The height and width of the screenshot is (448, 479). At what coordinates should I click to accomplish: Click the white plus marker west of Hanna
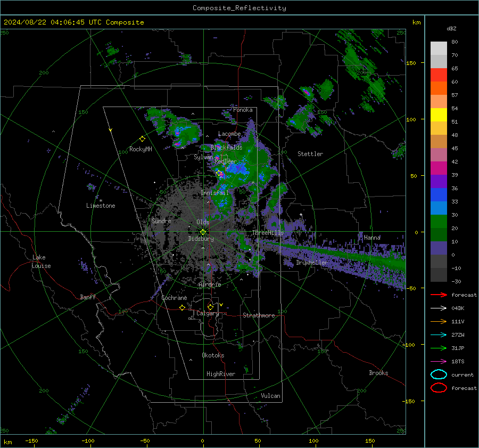(x=301, y=214)
